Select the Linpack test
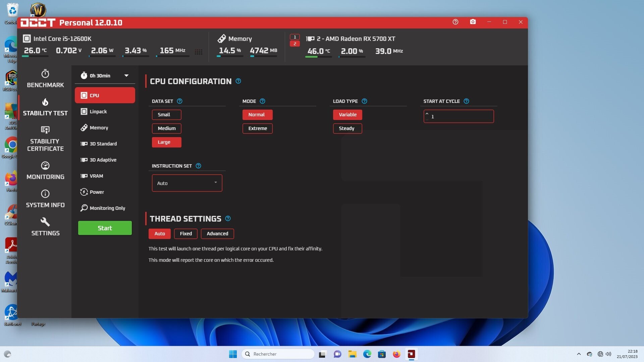 pos(98,112)
